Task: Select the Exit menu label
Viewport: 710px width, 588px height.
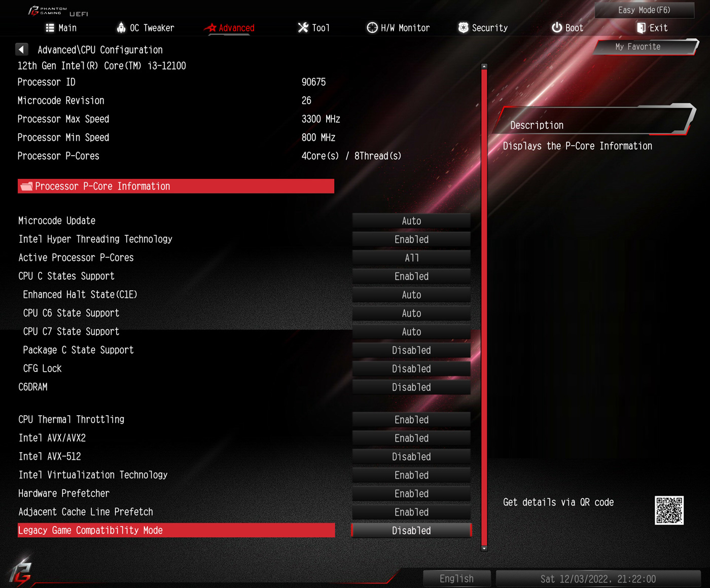Action: (x=658, y=28)
